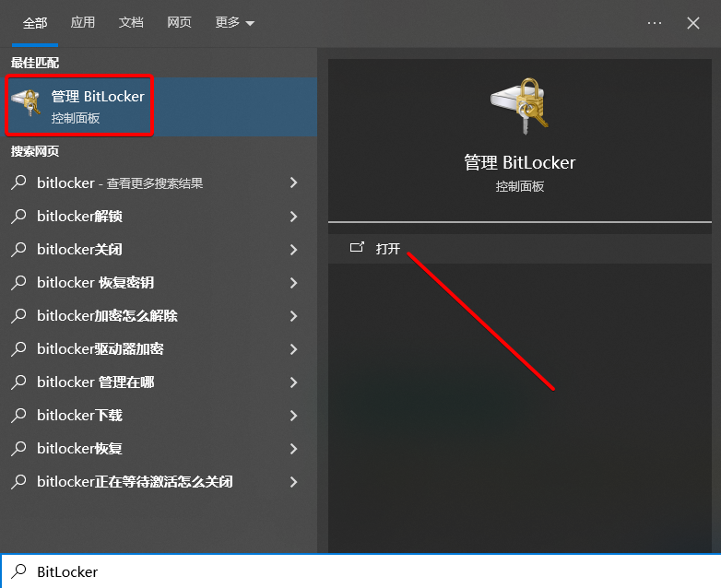This screenshot has height=588, width=721.
Task: Click search icon next to bitlocker下载
Action: 18,415
